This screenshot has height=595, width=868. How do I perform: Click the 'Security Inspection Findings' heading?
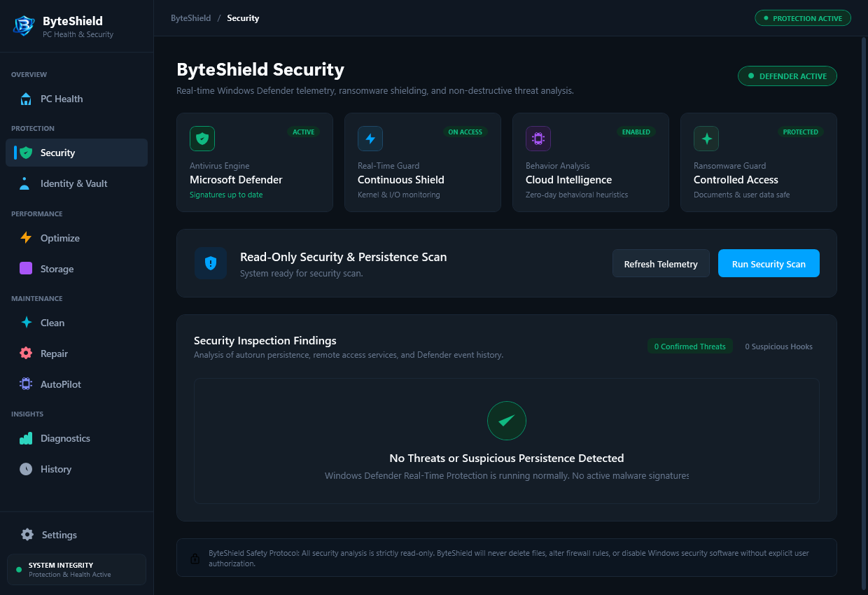(x=265, y=341)
